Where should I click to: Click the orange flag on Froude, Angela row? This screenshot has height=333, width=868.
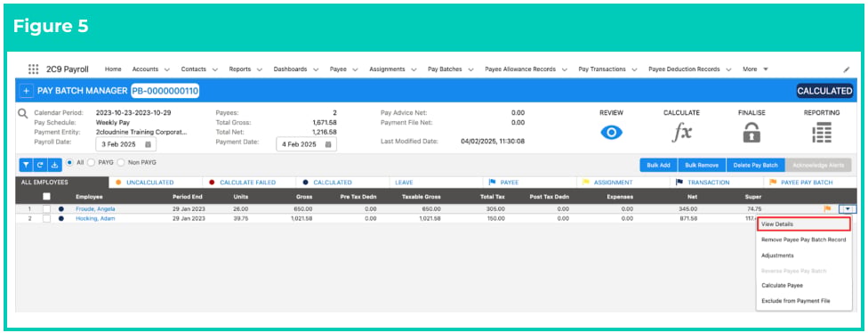(828, 209)
